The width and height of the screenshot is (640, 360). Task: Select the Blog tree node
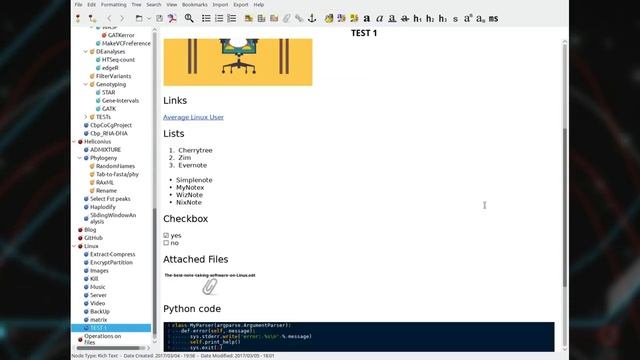point(90,230)
